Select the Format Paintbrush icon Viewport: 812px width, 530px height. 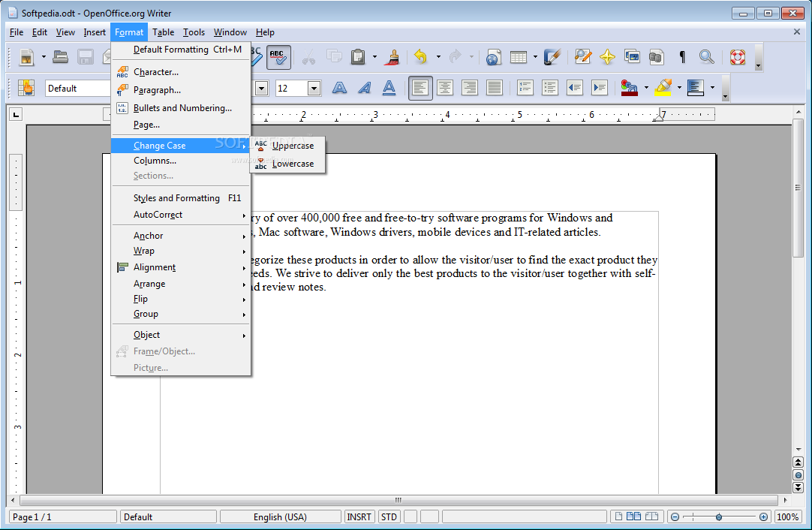click(392, 57)
